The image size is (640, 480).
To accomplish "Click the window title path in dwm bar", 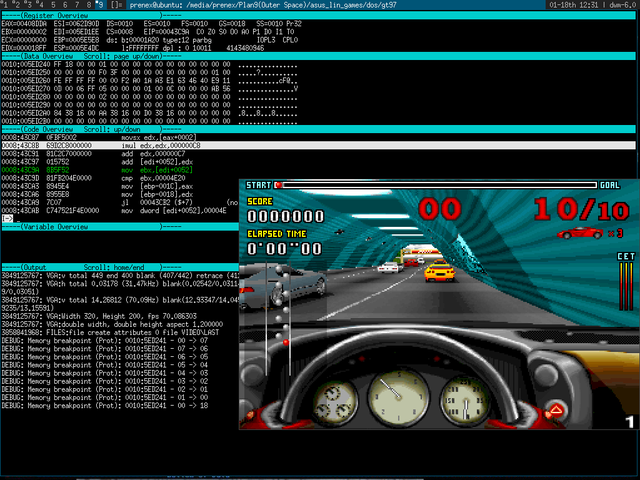I will click(x=263, y=5).
